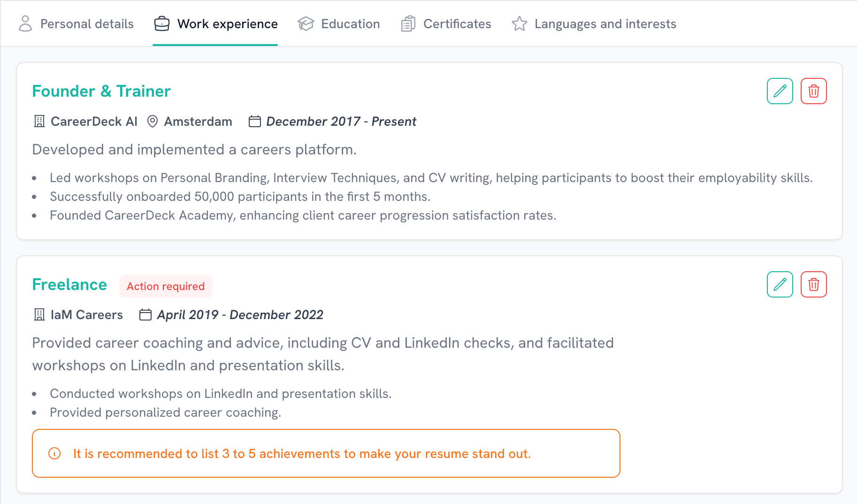Click the clipboard icon next to Certificates

408,23
